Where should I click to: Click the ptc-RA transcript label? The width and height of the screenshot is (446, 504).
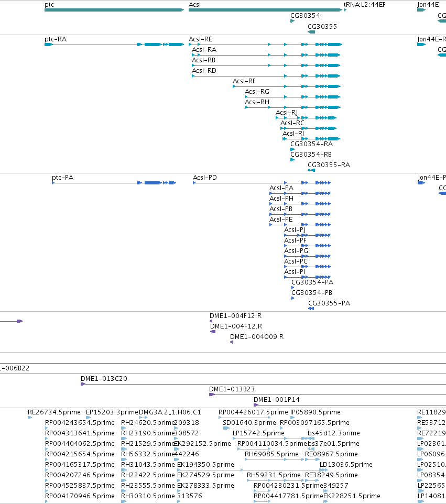56,39
